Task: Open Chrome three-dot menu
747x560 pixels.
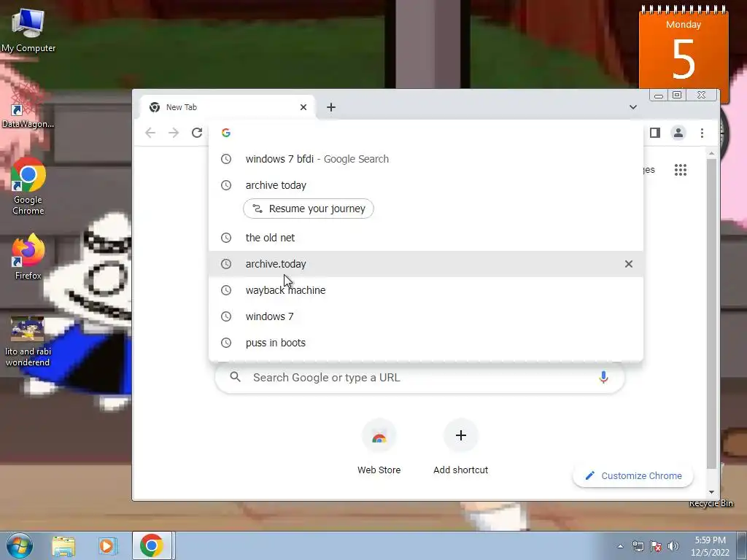Action: (x=702, y=133)
